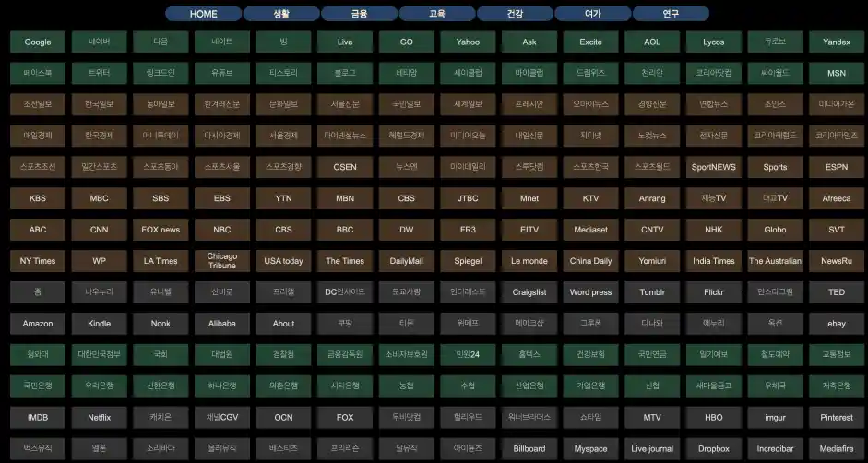868x463 pixels.
Task: Visit the Mediaset link
Action: pos(590,230)
